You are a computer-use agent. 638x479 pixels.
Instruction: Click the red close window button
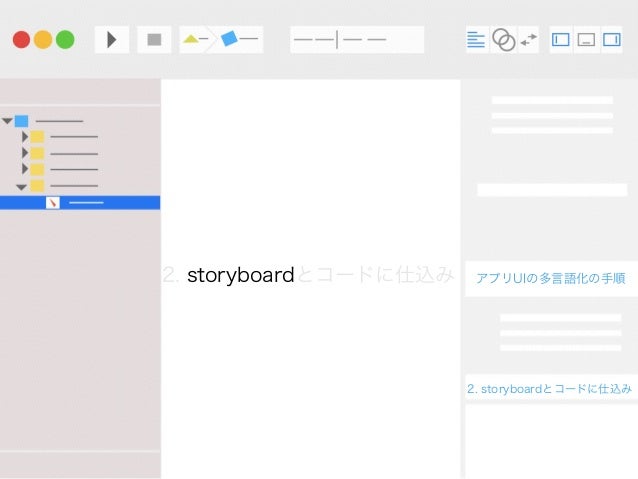click(21, 39)
